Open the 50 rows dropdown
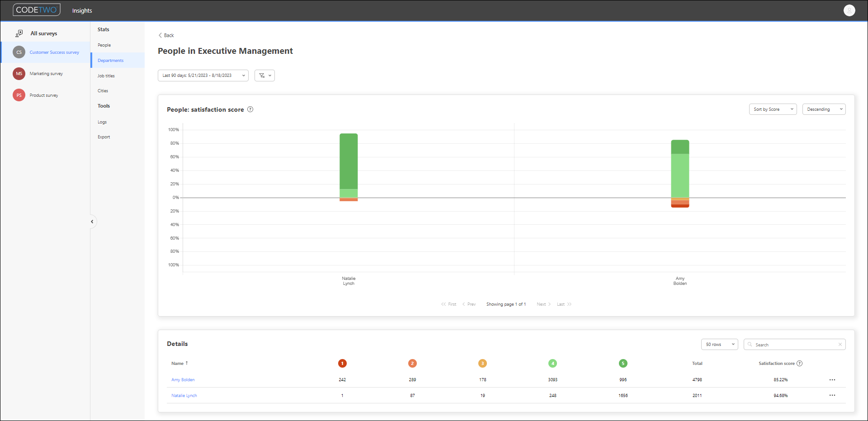The width and height of the screenshot is (868, 421). [x=719, y=345]
